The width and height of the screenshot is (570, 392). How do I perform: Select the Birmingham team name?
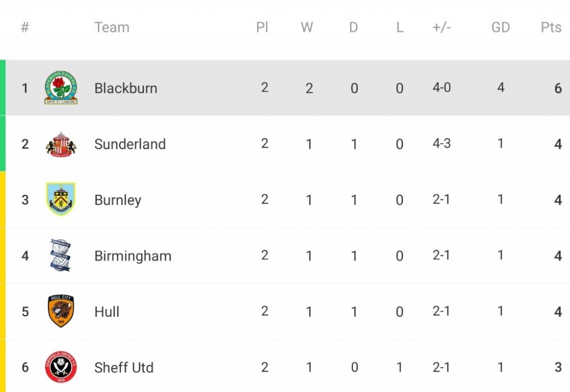(x=133, y=256)
